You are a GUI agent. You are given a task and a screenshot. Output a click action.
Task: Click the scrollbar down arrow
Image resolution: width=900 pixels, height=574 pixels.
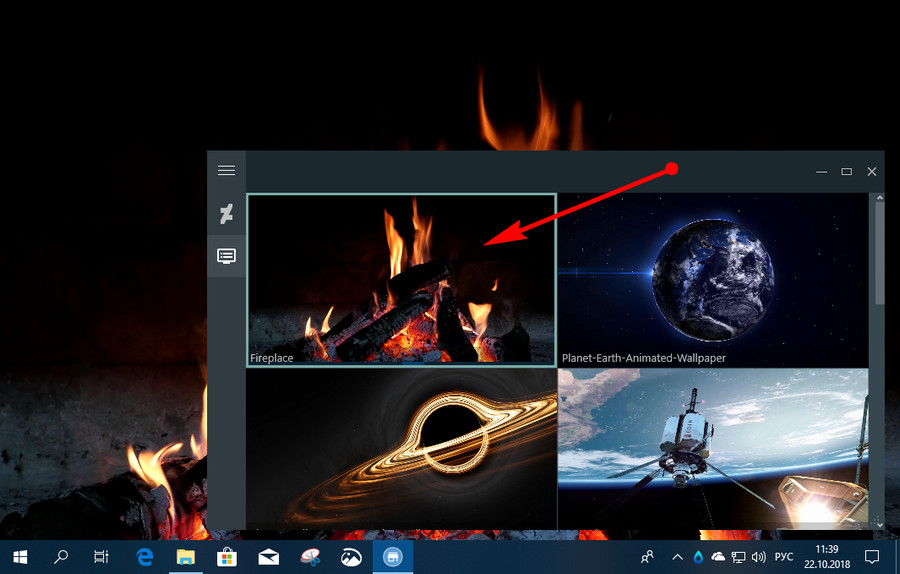pos(878,523)
